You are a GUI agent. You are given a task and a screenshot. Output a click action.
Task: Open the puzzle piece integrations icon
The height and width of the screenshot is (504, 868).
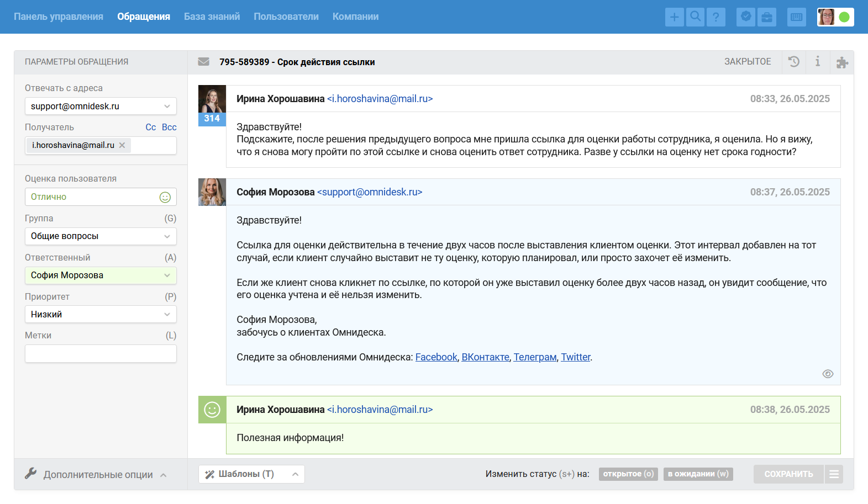pos(842,62)
